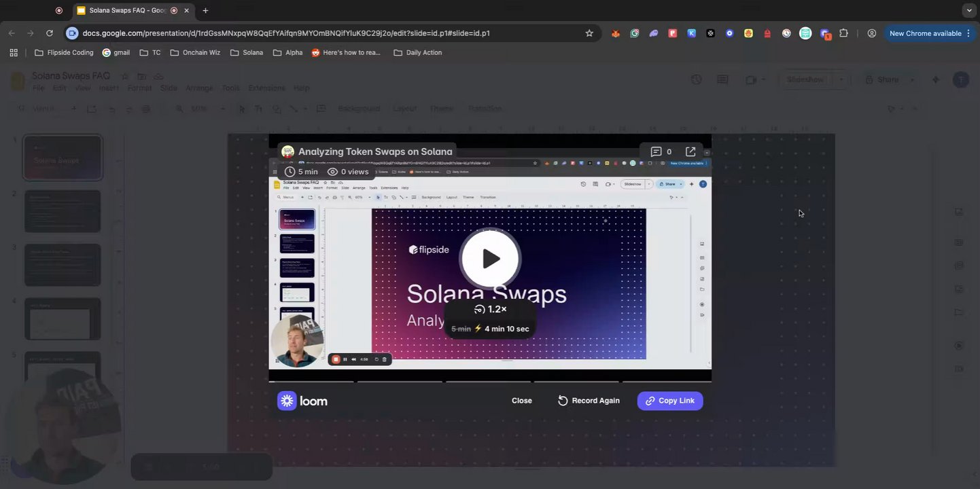Click the dimmed Slideshow button in Slides
Image resolution: width=980 pixels, height=489 pixels.
pos(805,79)
